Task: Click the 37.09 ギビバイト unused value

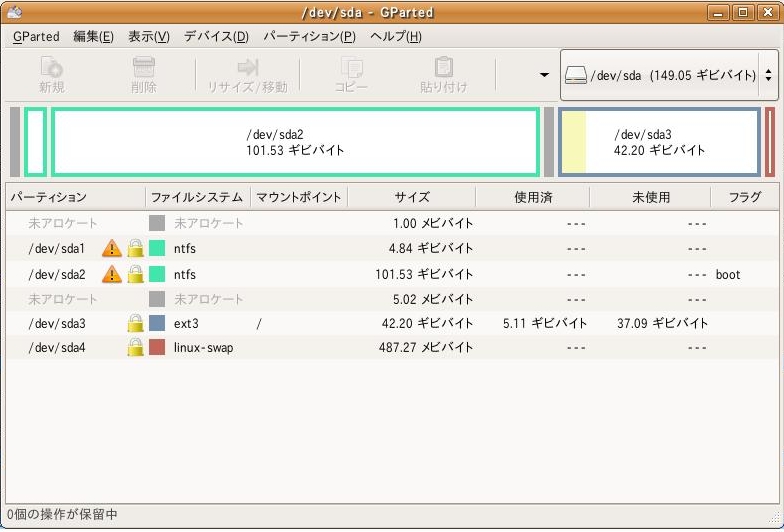Action: pos(662,323)
